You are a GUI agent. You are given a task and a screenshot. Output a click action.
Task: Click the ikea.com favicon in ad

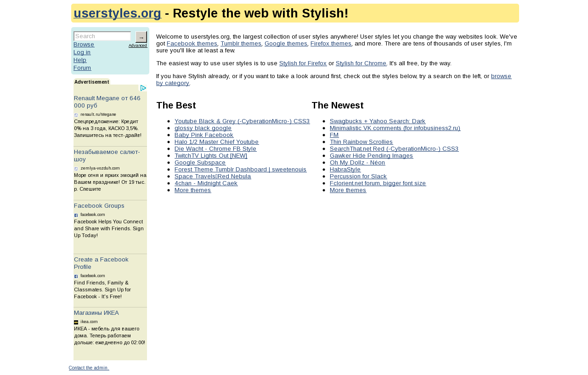(x=76, y=322)
